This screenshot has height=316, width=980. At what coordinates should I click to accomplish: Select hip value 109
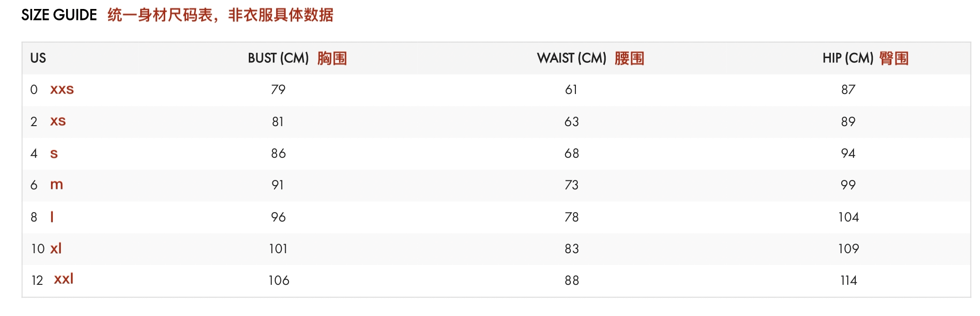pos(849,248)
